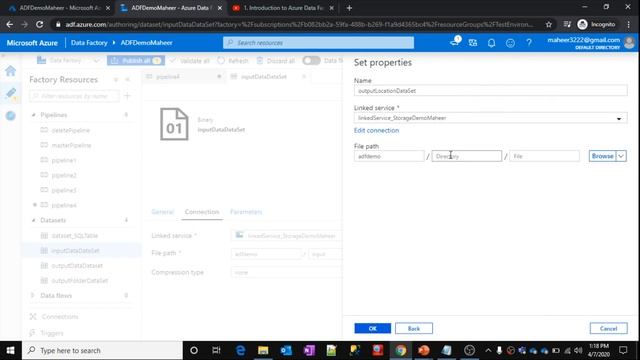Select the Monitor icon in sidebar

pyautogui.click(x=11, y=116)
